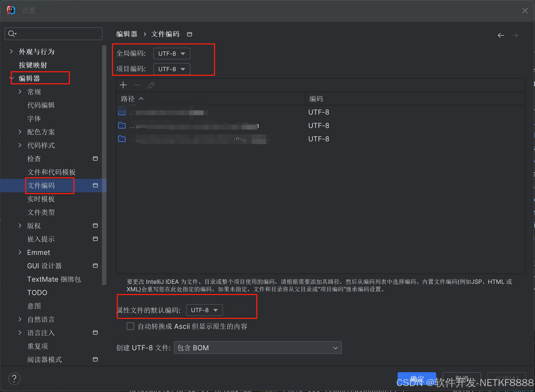Click the folder icon on the second path row

click(x=122, y=125)
